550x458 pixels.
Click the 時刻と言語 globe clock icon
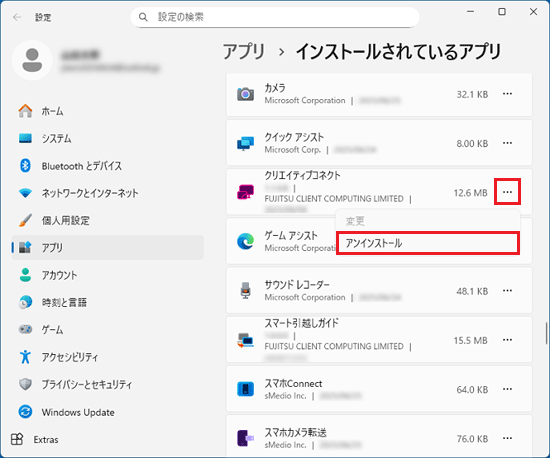click(x=25, y=302)
